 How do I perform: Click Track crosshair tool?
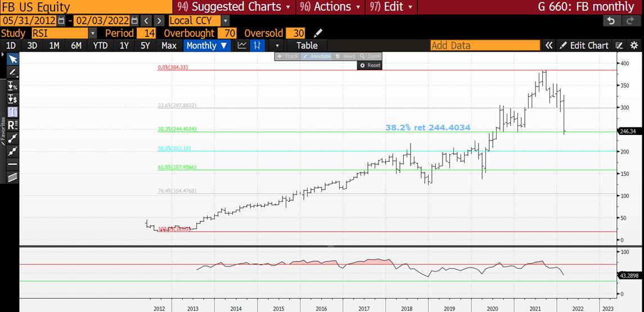(287, 56)
